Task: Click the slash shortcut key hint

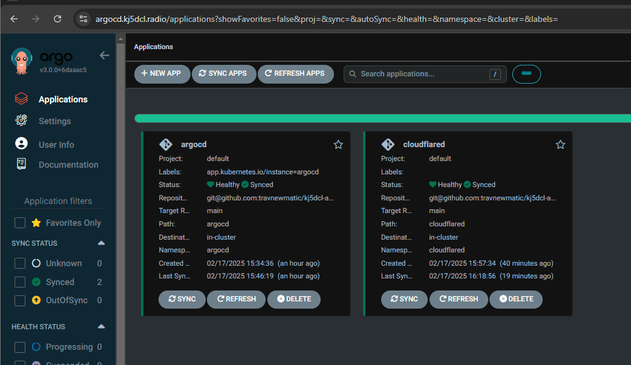Action: tap(495, 74)
